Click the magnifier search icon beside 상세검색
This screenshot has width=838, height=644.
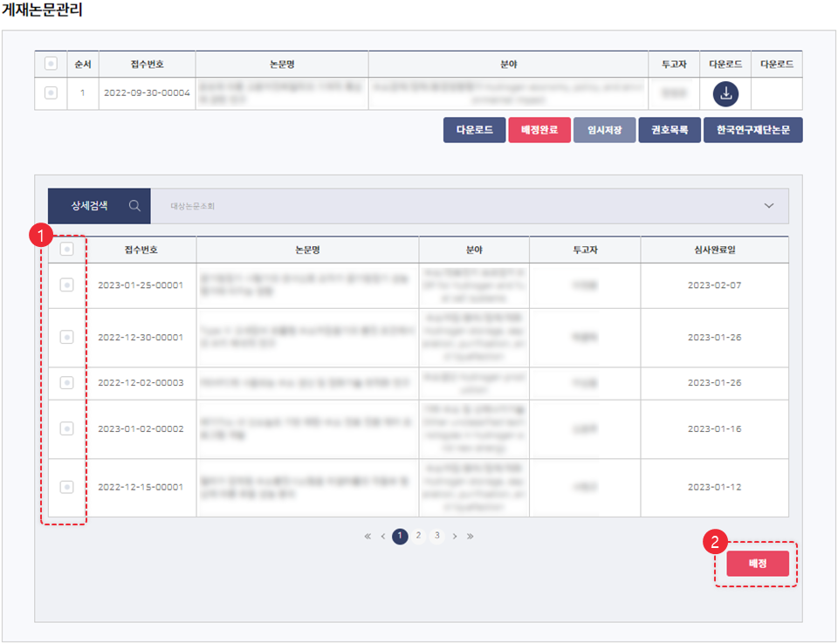point(134,206)
